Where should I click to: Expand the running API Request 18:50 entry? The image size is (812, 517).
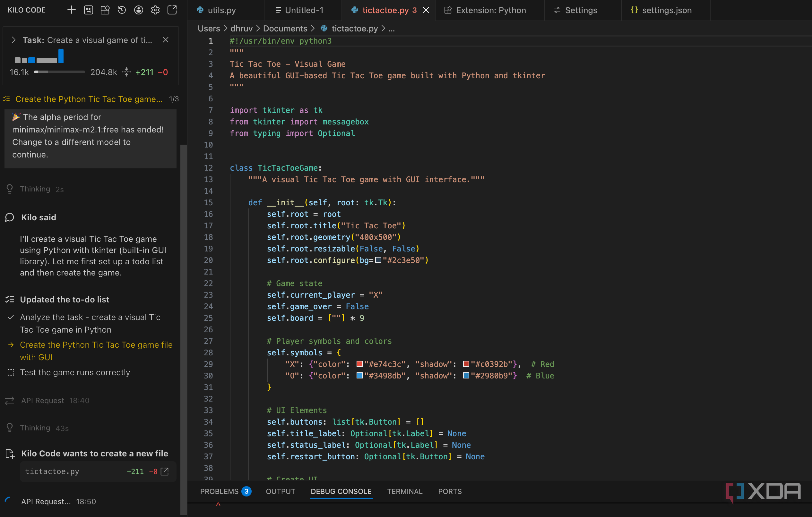coord(51,502)
